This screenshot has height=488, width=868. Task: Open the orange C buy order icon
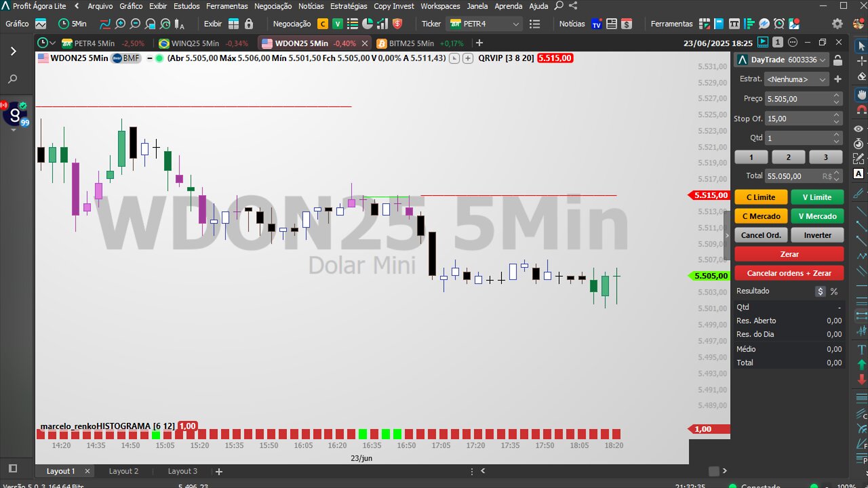pos(322,24)
